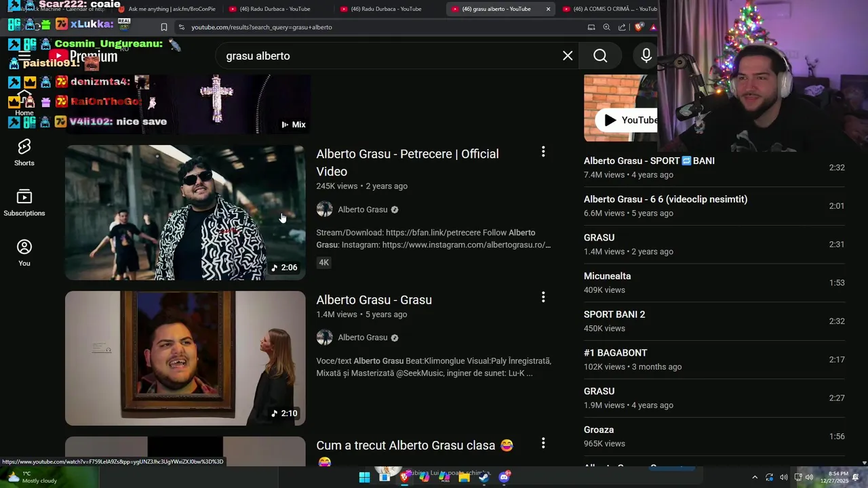Close the grasu alberto YouTube tab
The height and width of the screenshot is (488, 868).
tap(548, 9)
